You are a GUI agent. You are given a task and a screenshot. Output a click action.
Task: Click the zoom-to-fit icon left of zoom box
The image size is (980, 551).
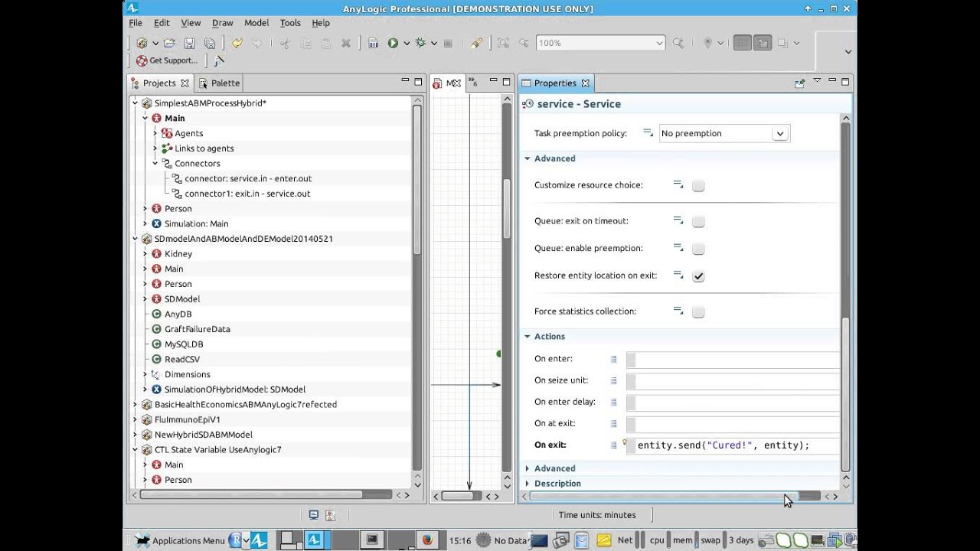[x=503, y=44]
